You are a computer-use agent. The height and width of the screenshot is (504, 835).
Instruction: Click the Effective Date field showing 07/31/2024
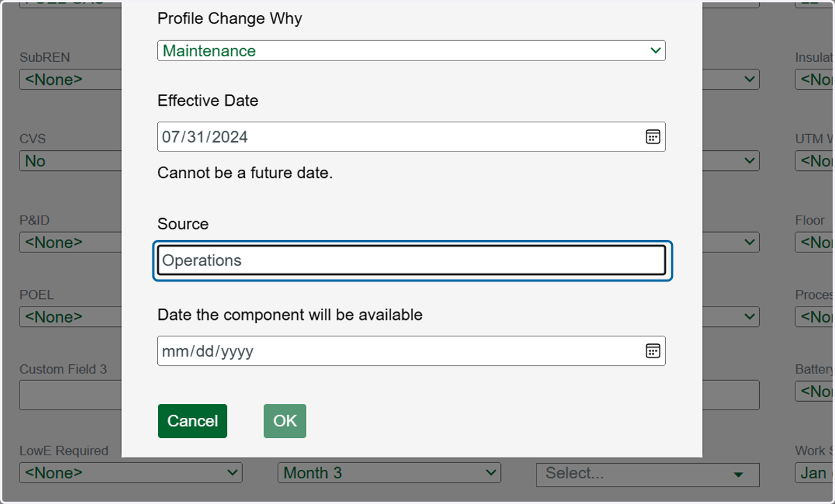pos(411,137)
